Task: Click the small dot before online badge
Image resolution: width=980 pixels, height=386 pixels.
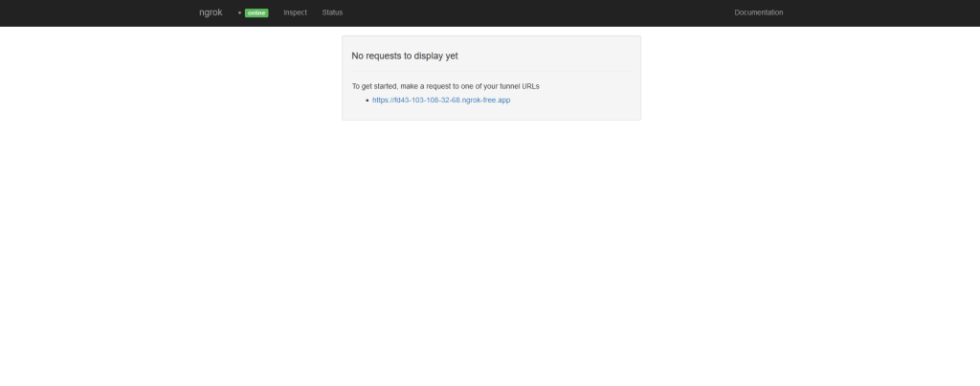Action: point(240,13)
